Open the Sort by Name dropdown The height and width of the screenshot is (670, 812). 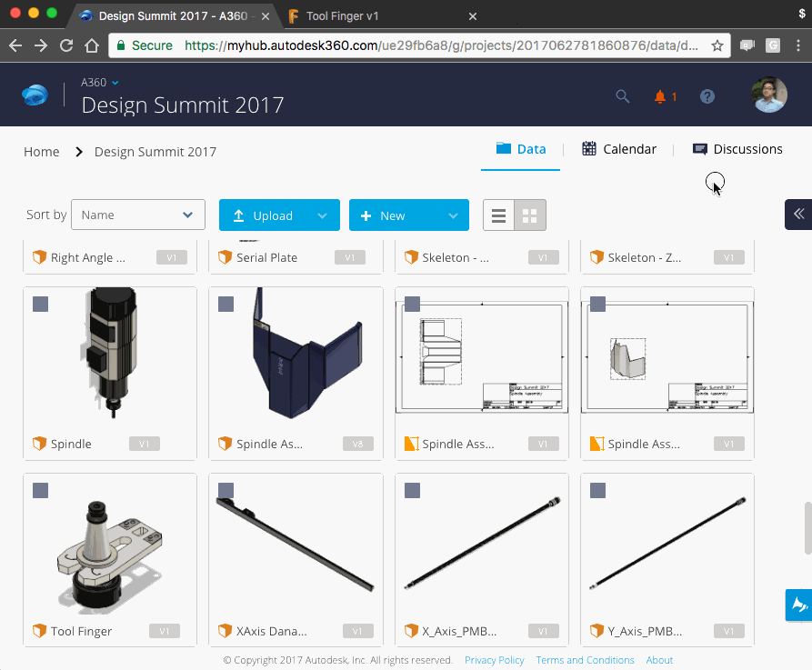pos(137,215)
